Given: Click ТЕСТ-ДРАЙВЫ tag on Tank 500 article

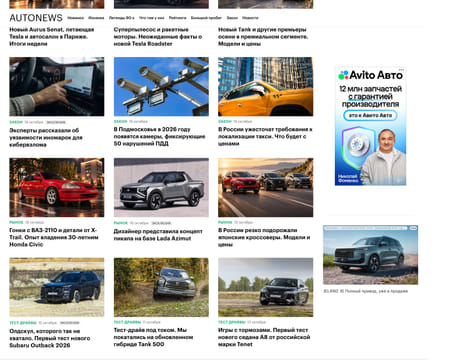Looking at the screenshot, I should coord(127,322).
